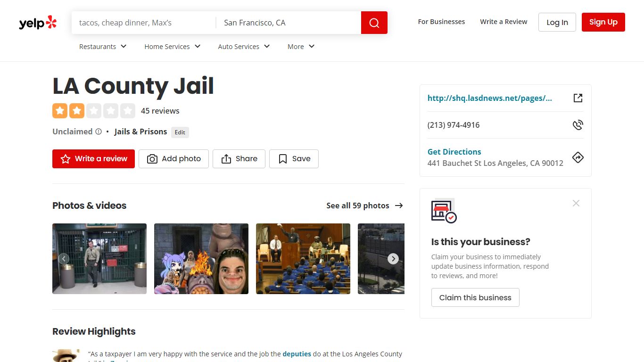Click the Unclaimed info icon

pos(99,132)
